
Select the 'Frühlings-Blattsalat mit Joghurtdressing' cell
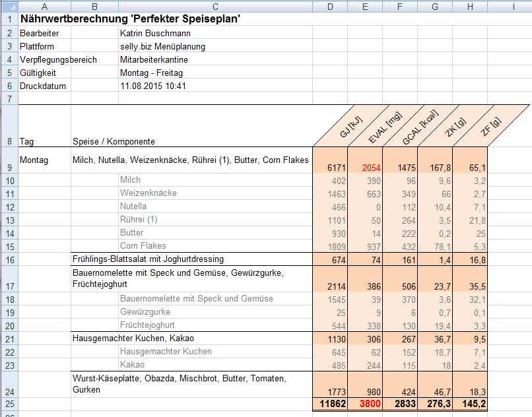click(x=148, y=259)
